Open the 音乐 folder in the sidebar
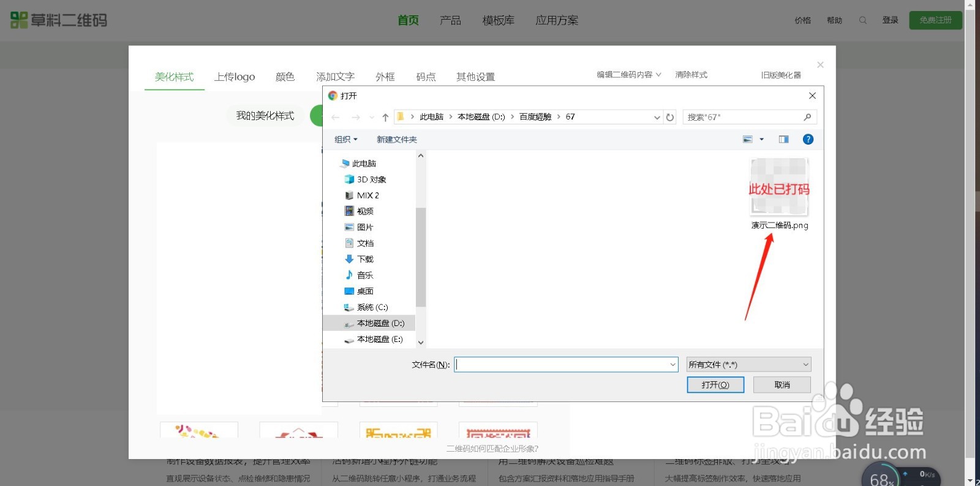 click(x=365, y=275)
